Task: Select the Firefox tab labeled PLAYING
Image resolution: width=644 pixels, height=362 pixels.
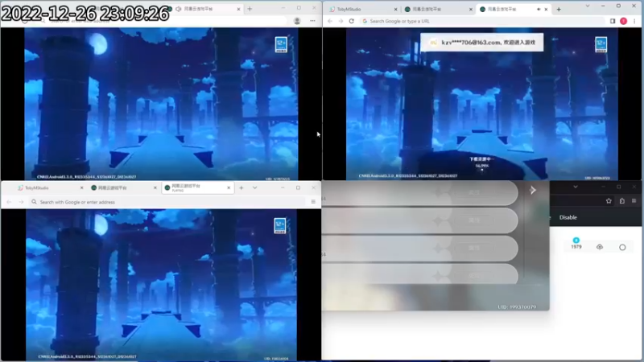Action: 197,187
